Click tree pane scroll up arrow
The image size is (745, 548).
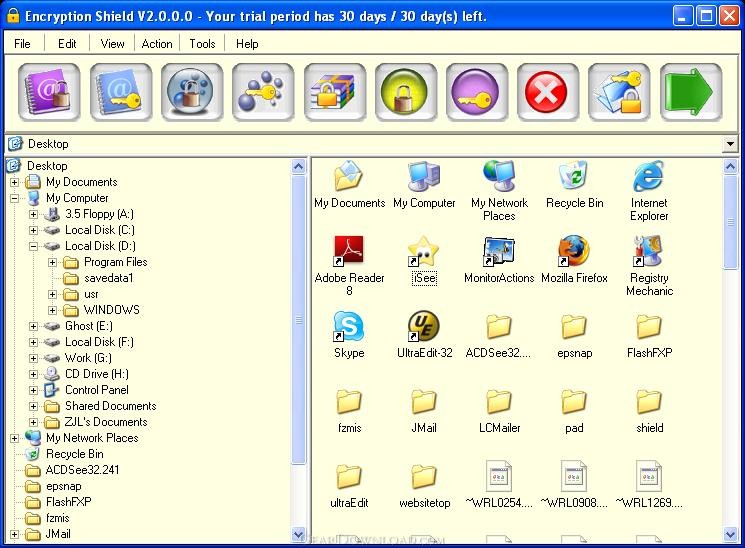coord(298,166)
